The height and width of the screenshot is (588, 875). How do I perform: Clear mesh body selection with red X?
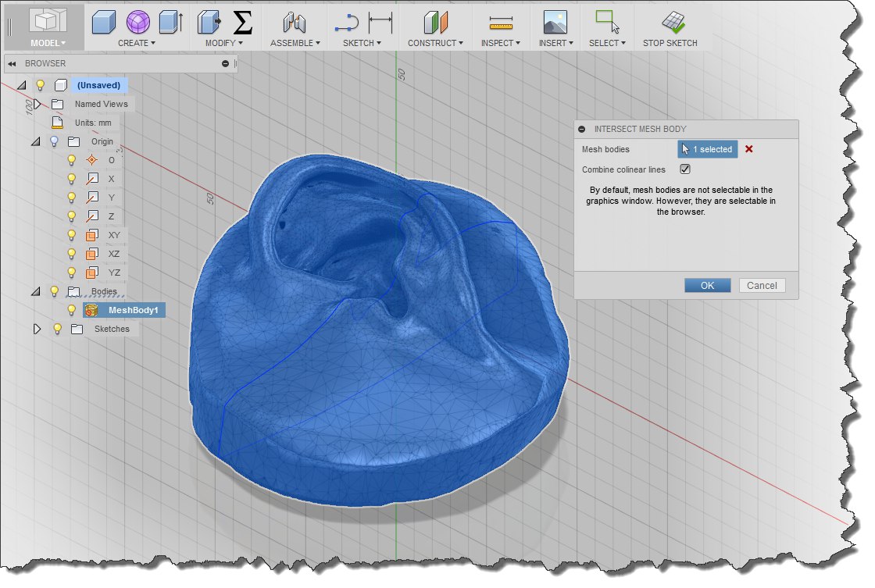(x=749, y=149)
